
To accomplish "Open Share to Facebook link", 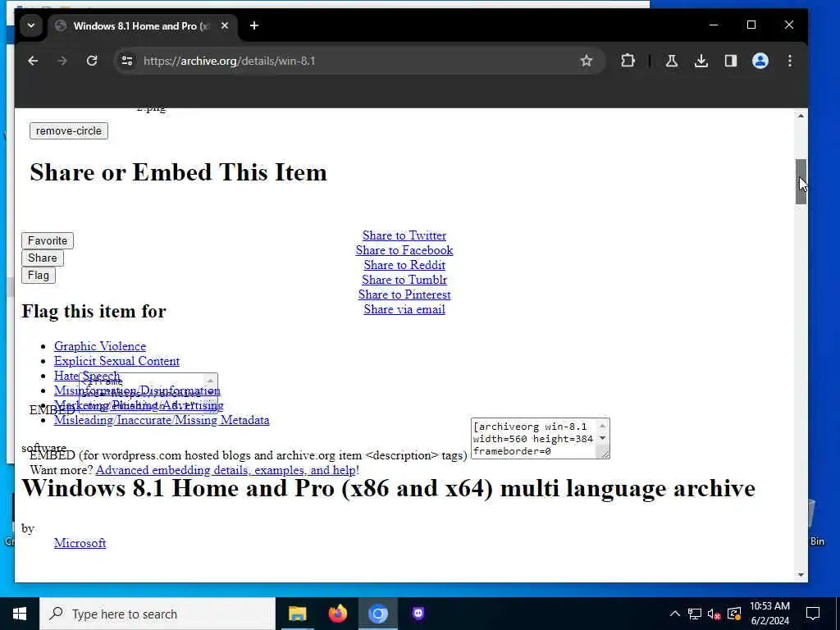I will 404,250.
